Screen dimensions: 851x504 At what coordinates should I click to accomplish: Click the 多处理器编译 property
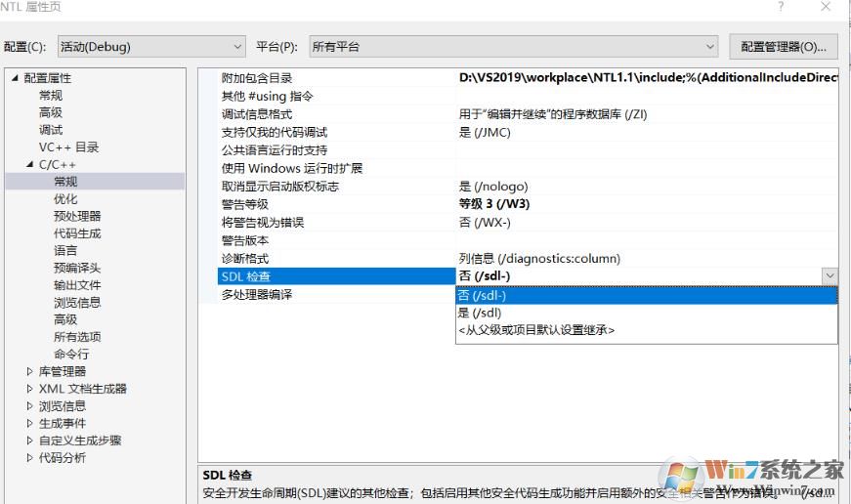(257, 295)
